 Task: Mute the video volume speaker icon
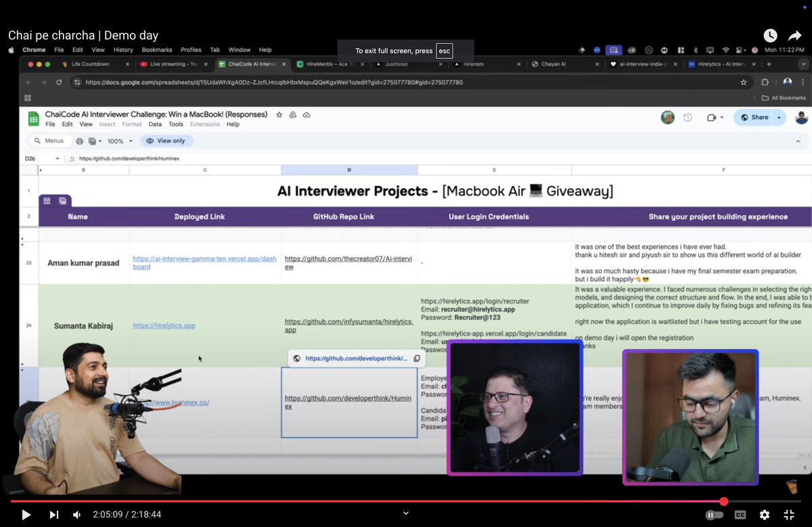click(76, 515)
